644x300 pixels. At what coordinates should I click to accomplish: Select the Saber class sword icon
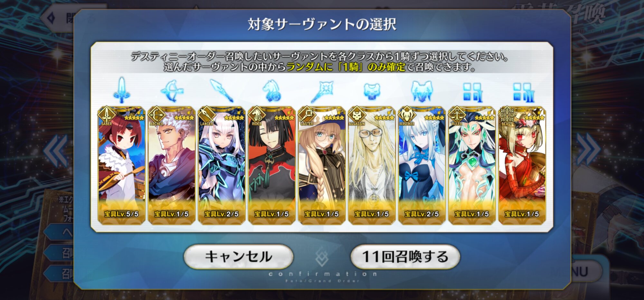[x=121, y=90]
